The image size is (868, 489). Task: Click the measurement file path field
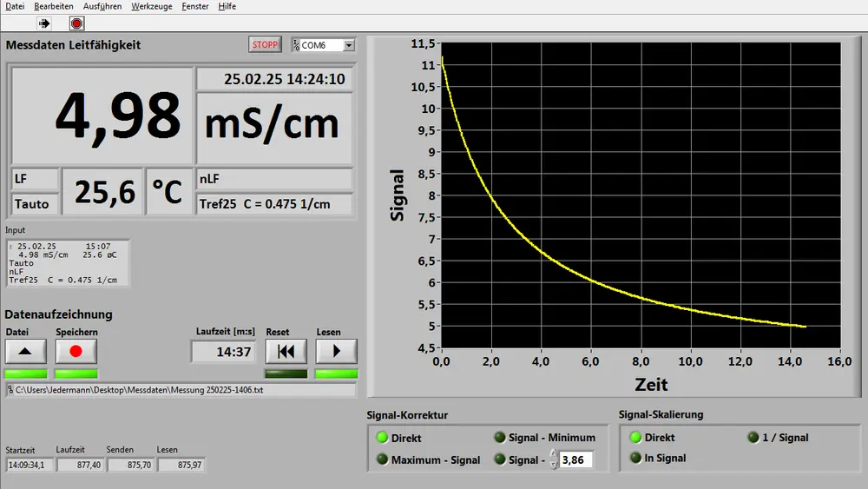point(184,390)
